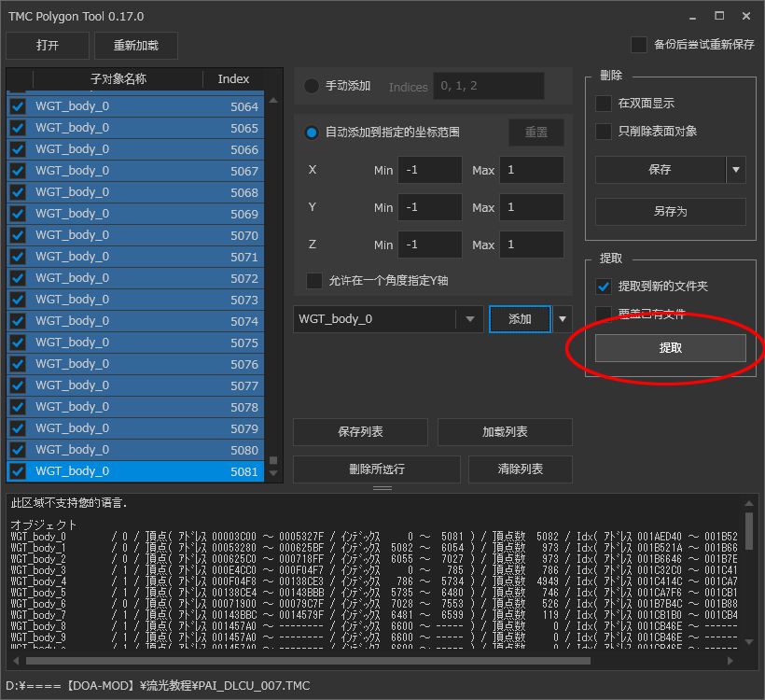Enable 只削除表面对象 checkbox
The image size is (765, 700).
[604, 132]
